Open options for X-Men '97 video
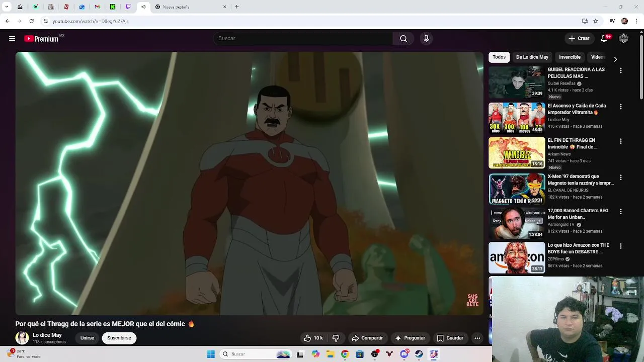Viewport: 644px width, 362px height. (621, 177)
